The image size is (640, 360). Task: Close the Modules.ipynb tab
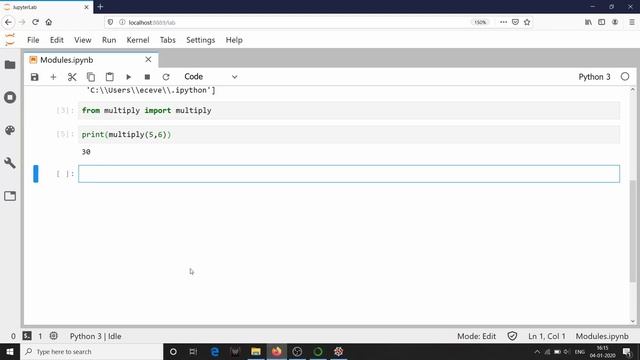pyautogui.click(x=148, y=60)
